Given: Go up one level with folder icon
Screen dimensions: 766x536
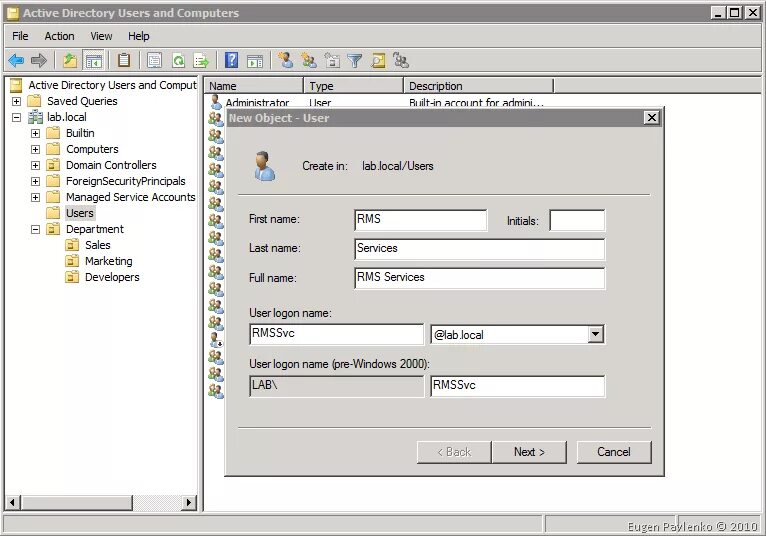Looking at the screenshot, I should tap(70, 61).
